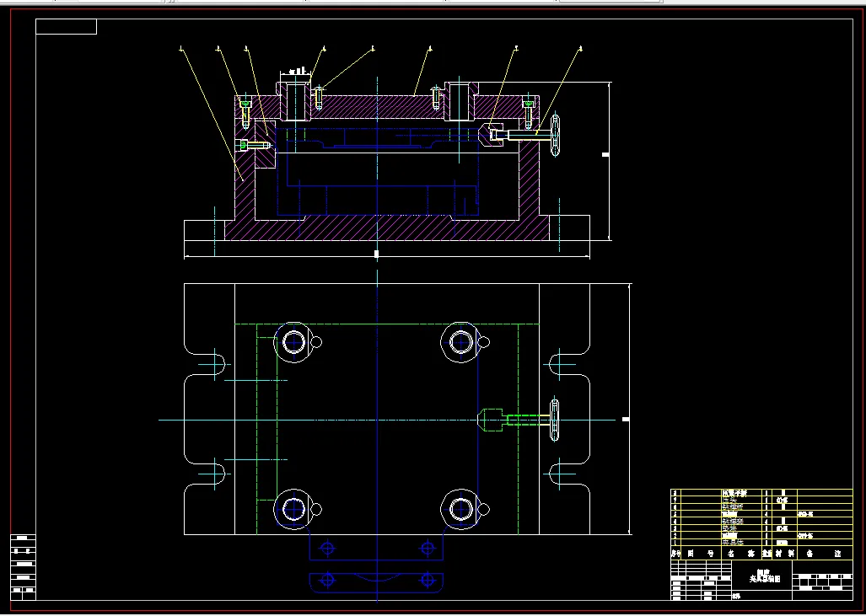Pick the upper-right blue mounting hole below plan view
Viewport: 866px width, 616px height.
(428, 548)
